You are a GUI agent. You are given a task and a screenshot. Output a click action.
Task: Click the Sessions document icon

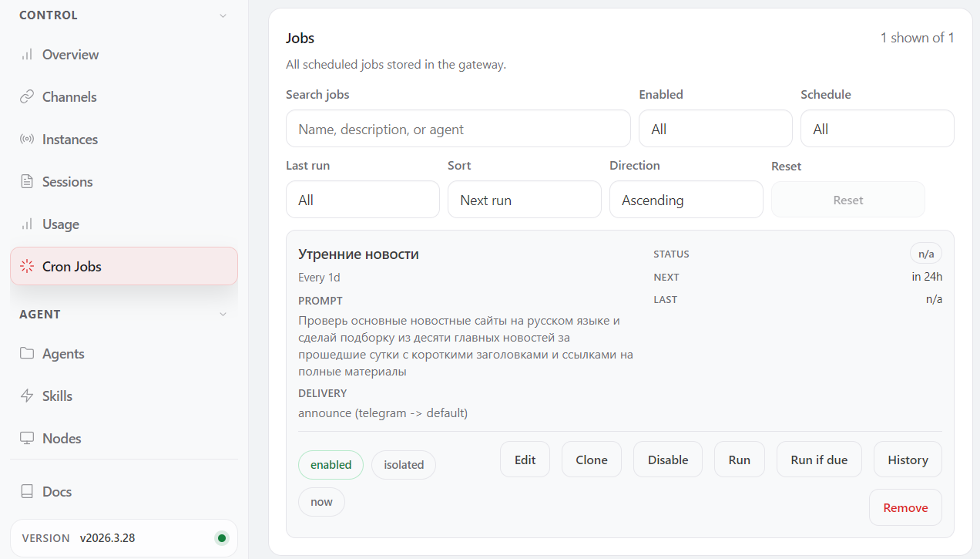coord(28,181)
